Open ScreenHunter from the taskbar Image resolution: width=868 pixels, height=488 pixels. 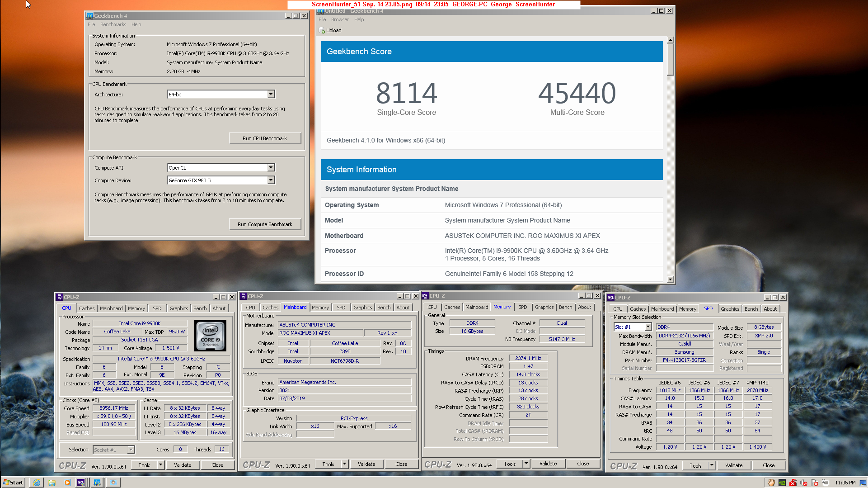point(113,483)
